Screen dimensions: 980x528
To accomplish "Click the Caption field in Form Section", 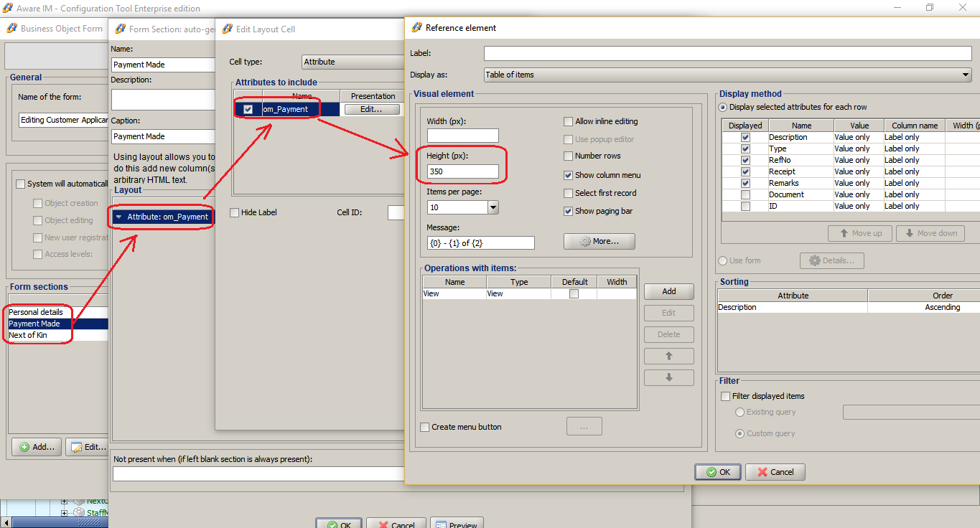I will [x=163, y=136].
